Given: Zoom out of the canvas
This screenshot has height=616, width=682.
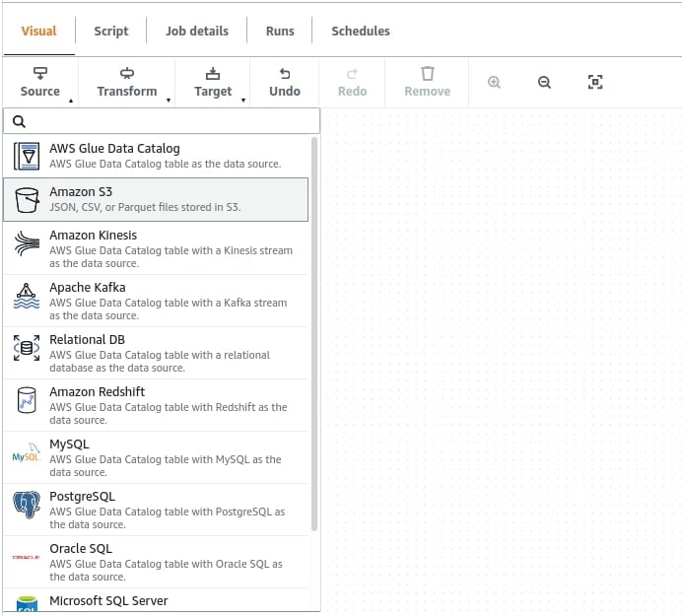Looking at the screenshot, I should point(544,82).
